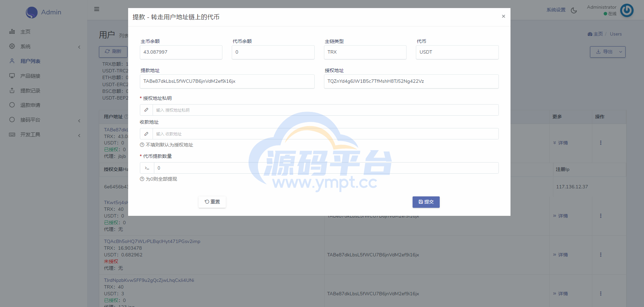This screenshot has width=644, height=307.
Task: Click the 授权地址 input field
Action: pos(411,81)
